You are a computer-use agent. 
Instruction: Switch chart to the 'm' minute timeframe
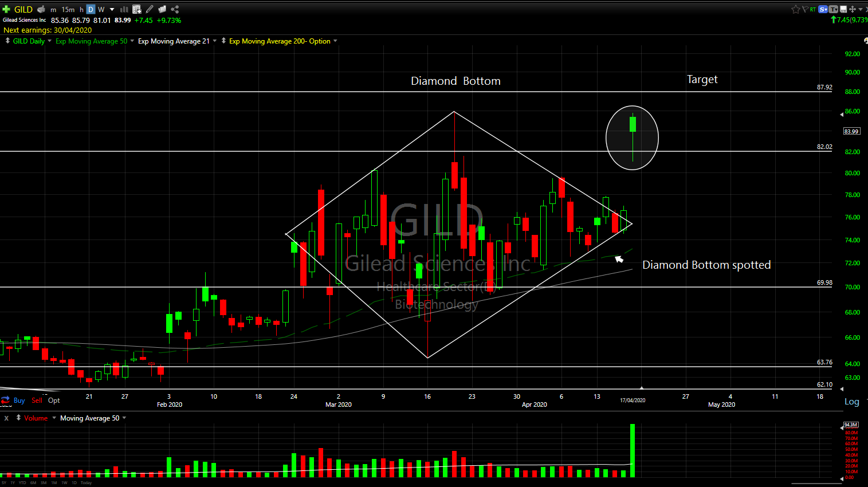click(x=53, y=10)
